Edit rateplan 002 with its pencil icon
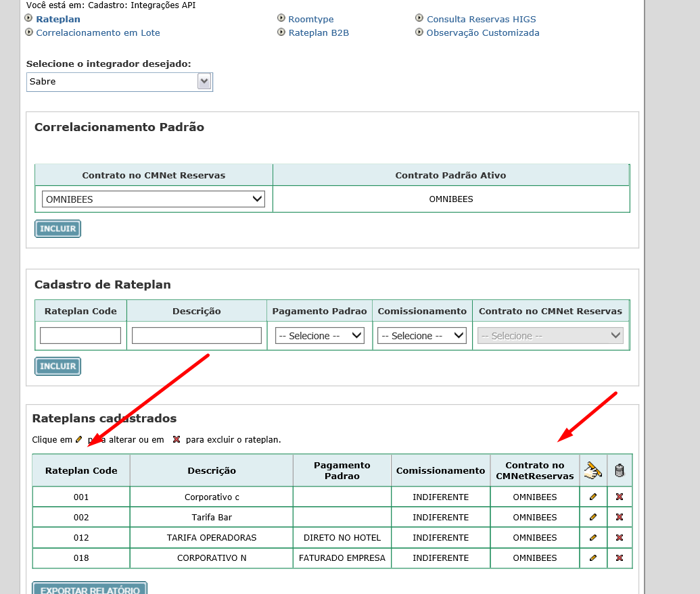700x594 pixels. [x=593, y=517]
